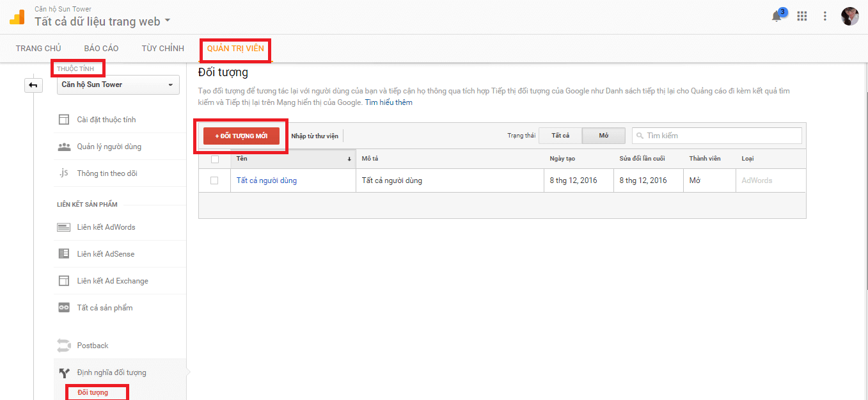Click into the Tìm kiếm search field
868x400 pixels.
(x=716, y=136)
